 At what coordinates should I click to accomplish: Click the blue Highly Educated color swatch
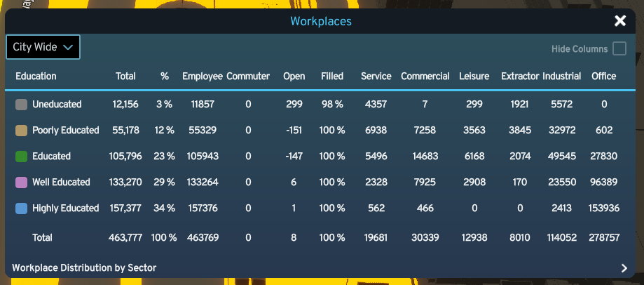coord(21,208)
